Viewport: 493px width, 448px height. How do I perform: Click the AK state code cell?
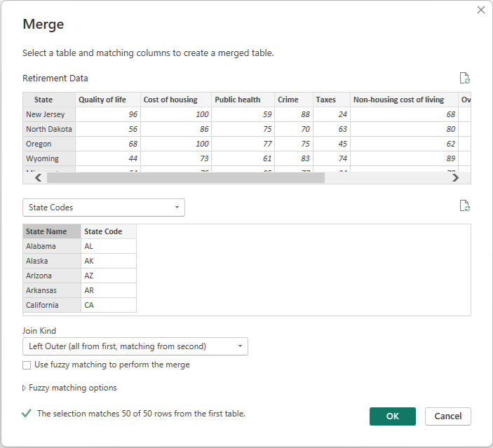[x=109, y=261]
